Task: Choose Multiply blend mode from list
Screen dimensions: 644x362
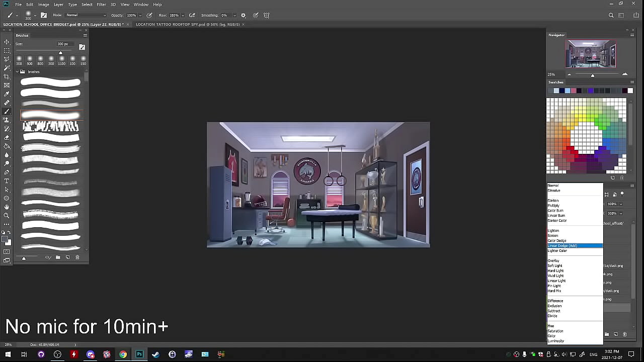Action: tap(553, 206)
